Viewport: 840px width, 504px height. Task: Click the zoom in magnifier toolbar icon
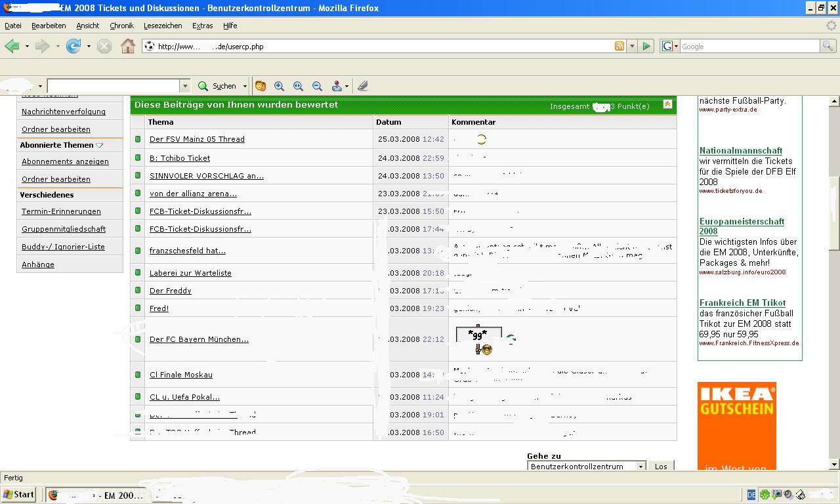(x=279, y=86)
